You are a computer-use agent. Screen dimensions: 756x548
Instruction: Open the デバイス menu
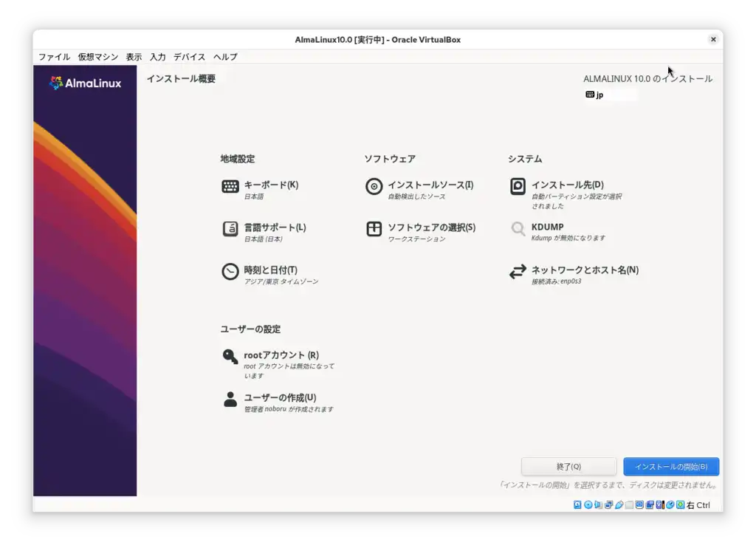click(x=189, y=56)
